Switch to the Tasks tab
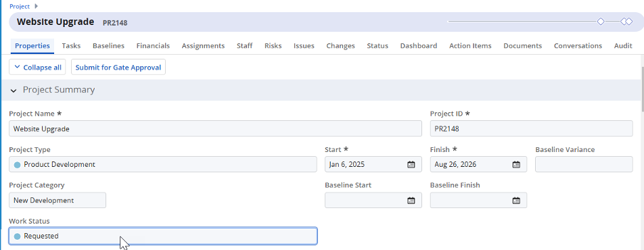The image size is (644, 250). coord(71,45)
